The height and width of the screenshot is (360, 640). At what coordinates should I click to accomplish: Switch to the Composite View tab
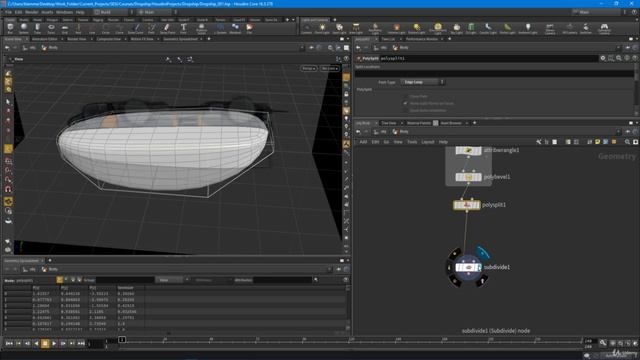pos(109,39)
